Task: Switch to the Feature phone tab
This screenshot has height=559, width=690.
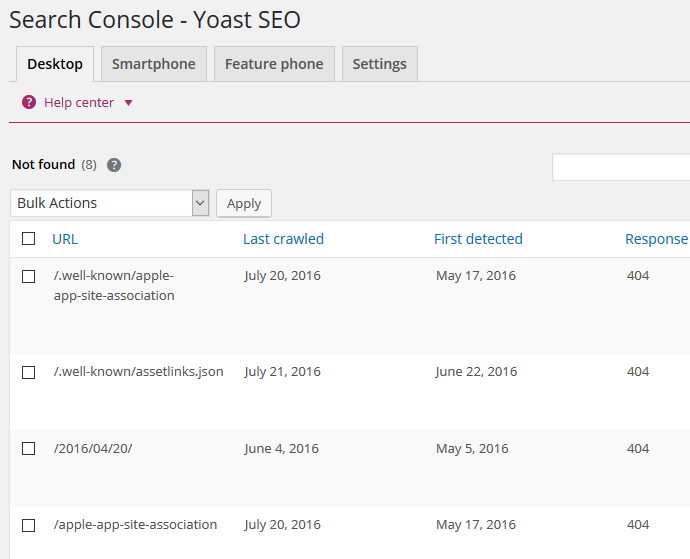Action: coord(274,64)
